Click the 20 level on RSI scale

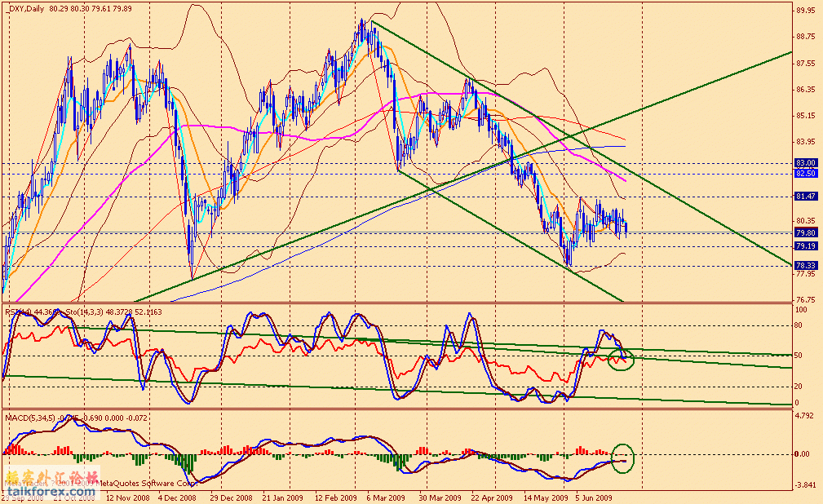point(798,387)
